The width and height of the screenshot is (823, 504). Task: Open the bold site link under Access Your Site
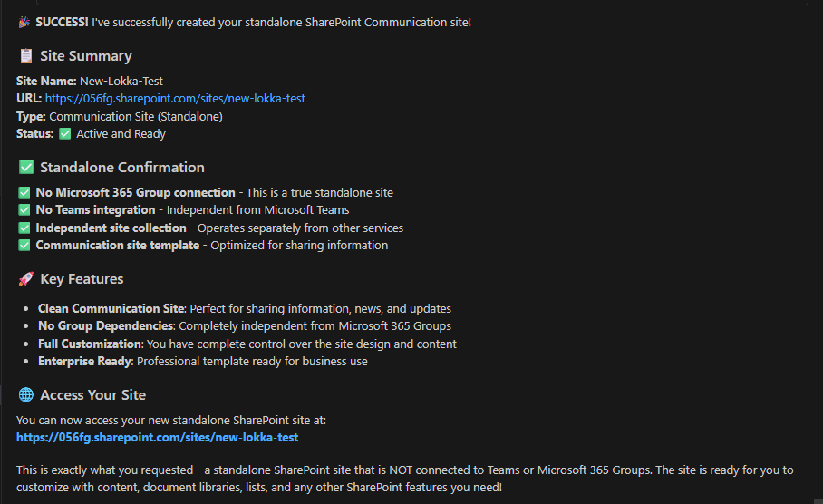tap(157, 438)
